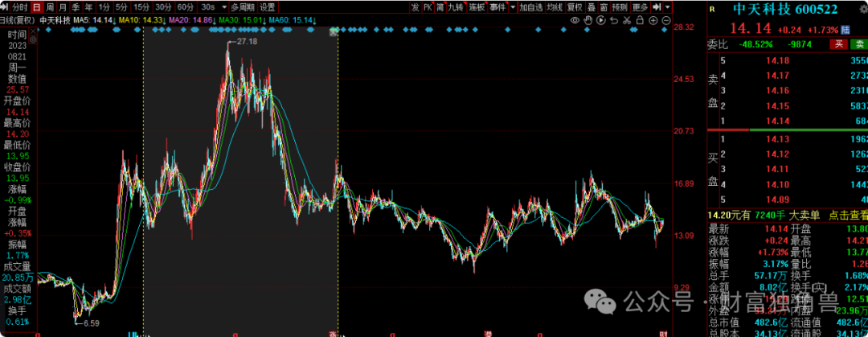Click the red 买 buy button
The width and height of the screenshot is (868, 337).
[838, 43]
